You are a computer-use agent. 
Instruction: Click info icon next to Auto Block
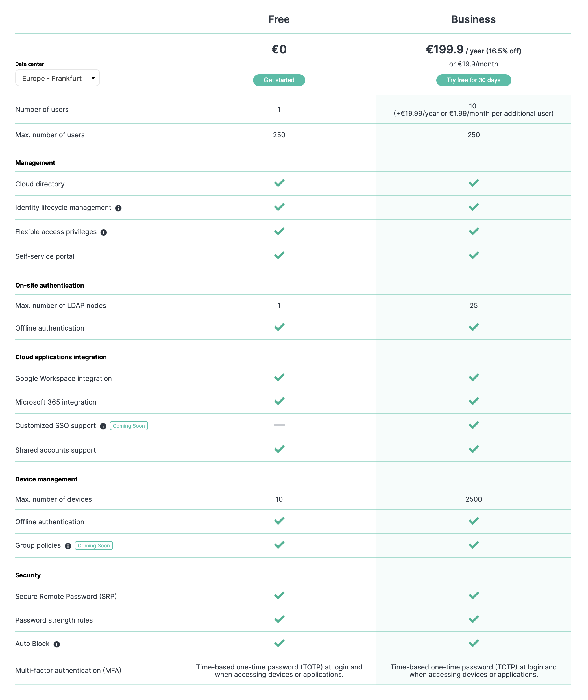[x=57, y=644]
